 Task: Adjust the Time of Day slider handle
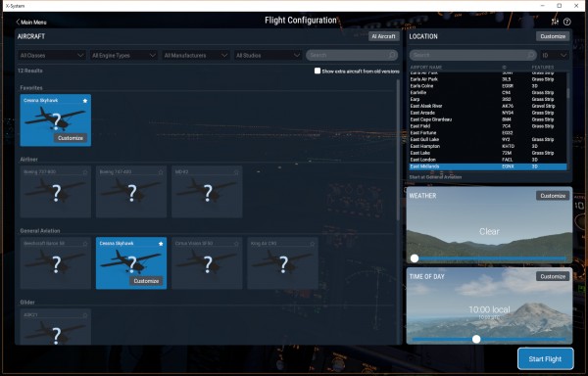coord(476,339)
